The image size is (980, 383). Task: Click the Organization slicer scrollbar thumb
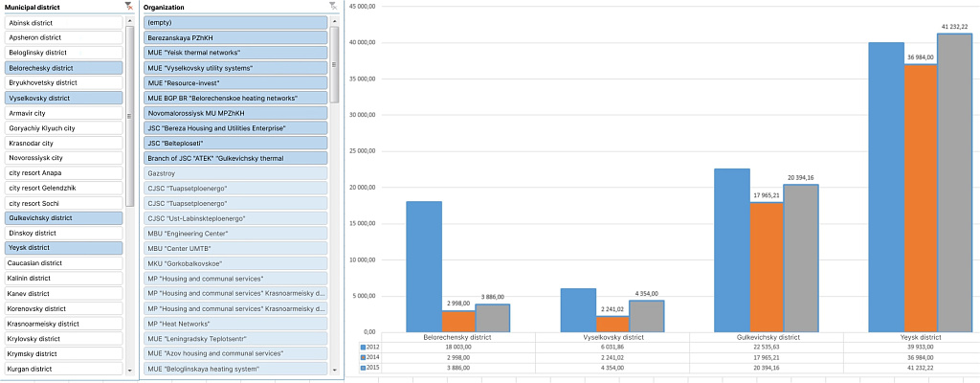(334, 65)
